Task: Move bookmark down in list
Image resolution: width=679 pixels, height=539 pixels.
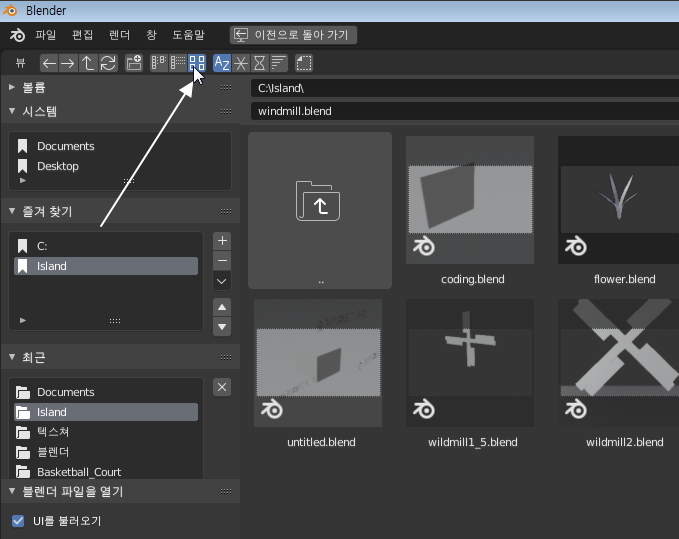Action: pyautogui.click(x=222, y=327)
